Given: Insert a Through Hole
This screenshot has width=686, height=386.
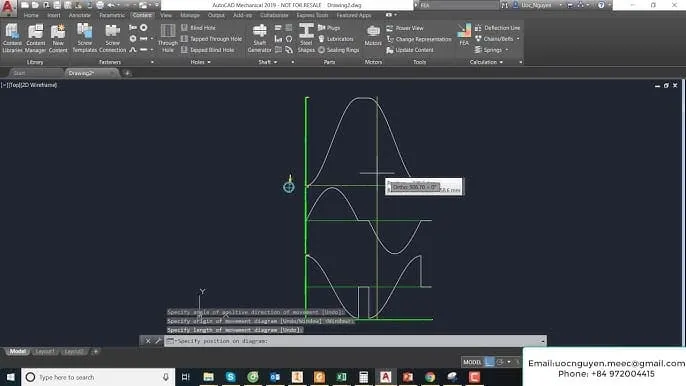Looking at the screenshot, I should (168, 39).
